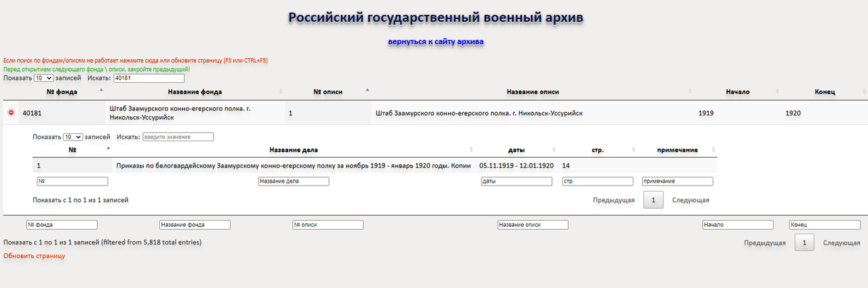868x288 pixels.
Task: Sort by '№ фонда' column header
Action: coord(62,92)
